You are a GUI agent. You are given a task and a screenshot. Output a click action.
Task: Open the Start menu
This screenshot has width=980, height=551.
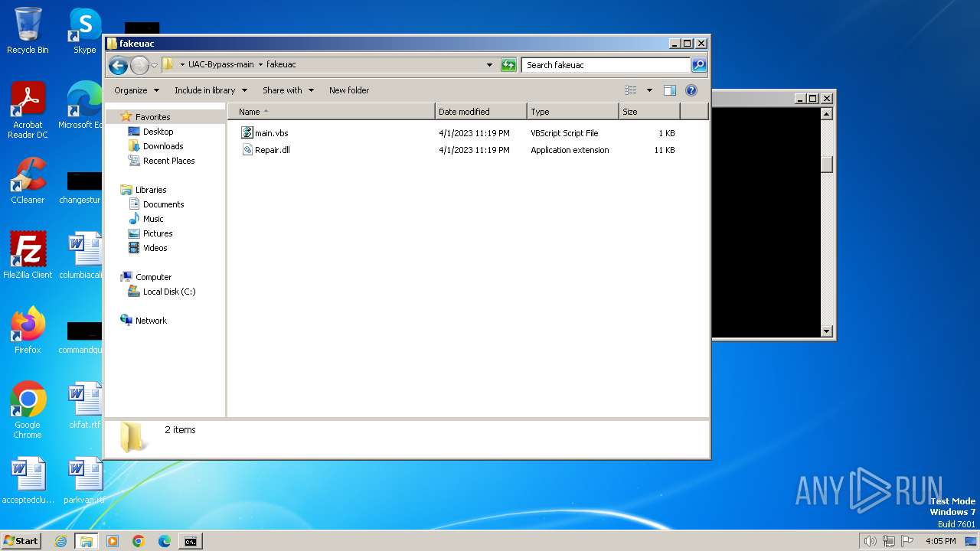tap(21, 541)
